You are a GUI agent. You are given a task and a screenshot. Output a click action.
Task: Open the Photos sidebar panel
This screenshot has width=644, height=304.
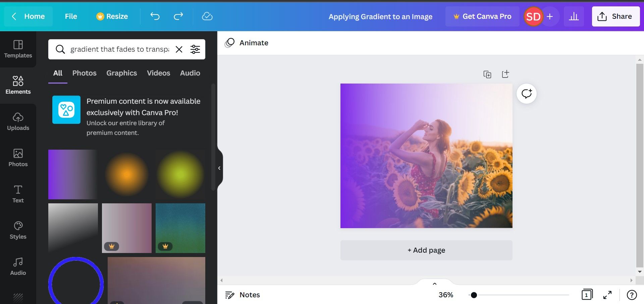pos(18,158)
